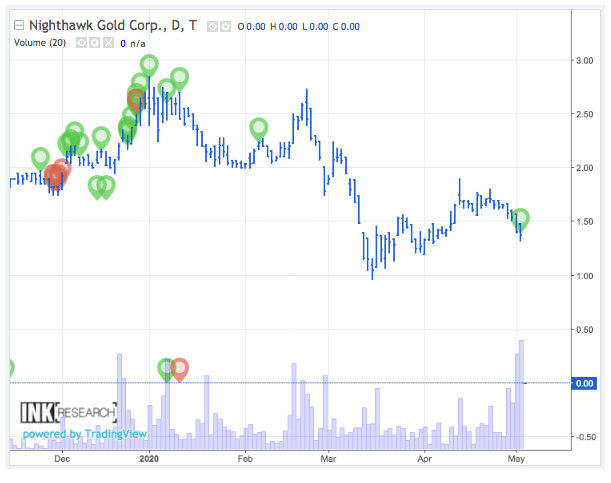Click the 1.50 price axis label
This screenshot has width=611, height=483.
pyautogui.click(x=585, y=222)
